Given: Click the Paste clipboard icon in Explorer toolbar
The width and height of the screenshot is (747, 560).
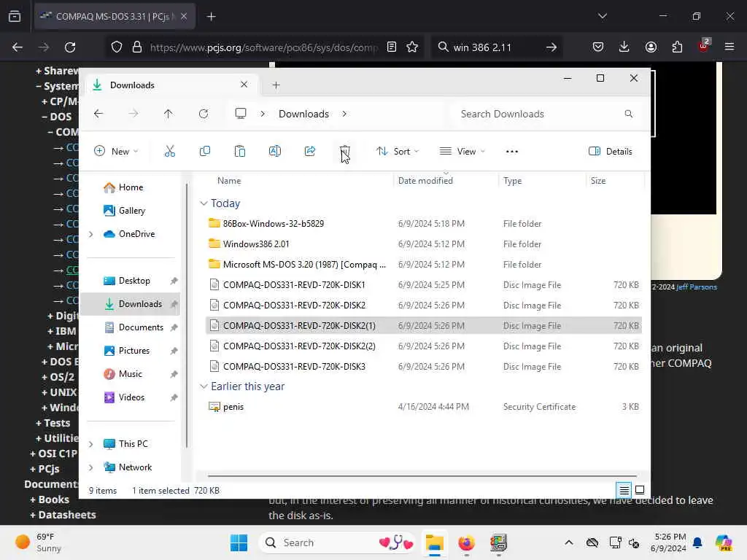Looking at the screenshot, I should (x=239, y=152).
